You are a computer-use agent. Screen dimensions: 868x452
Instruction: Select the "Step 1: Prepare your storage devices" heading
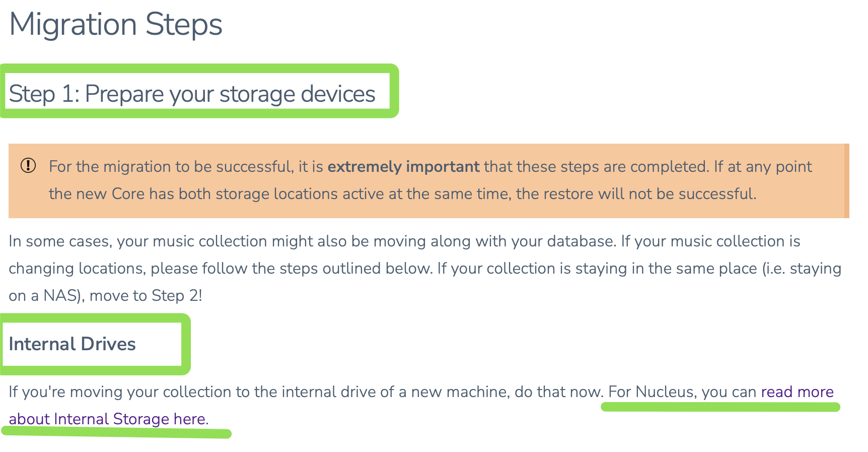192,94
